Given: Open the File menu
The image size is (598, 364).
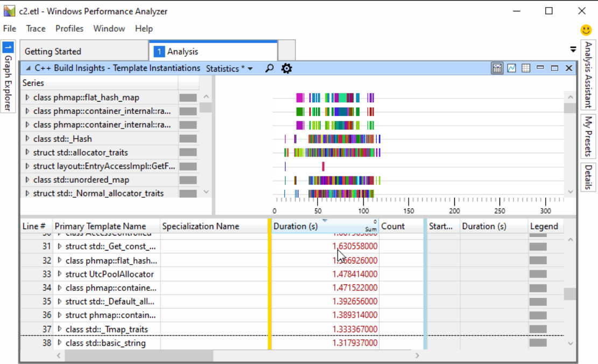Looking at the screenshot, I should click(10, 28).
